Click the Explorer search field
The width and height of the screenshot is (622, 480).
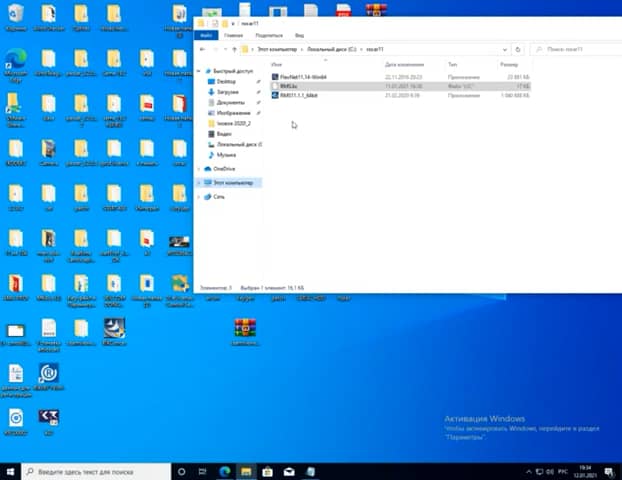pyautogui.click(x=575, y=48)
